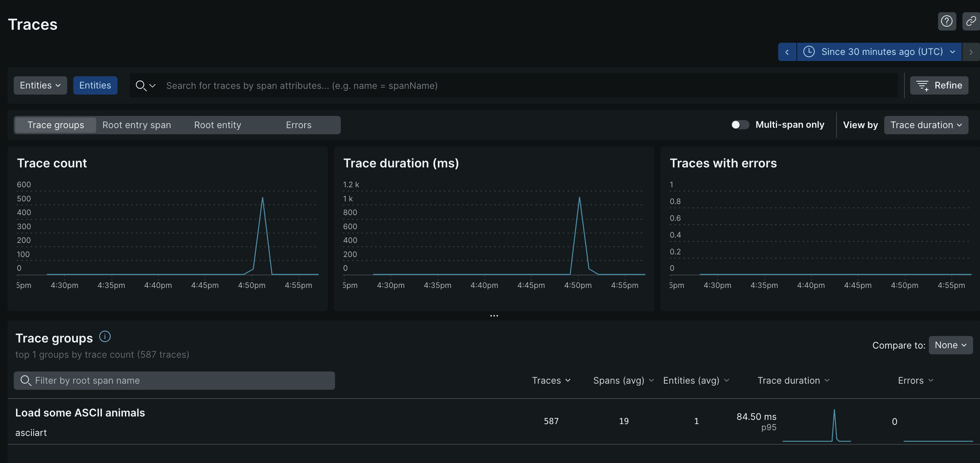The image size is (980, 463).
Task: Click the magnifier in the root span filter field
Action: (26, 380)
